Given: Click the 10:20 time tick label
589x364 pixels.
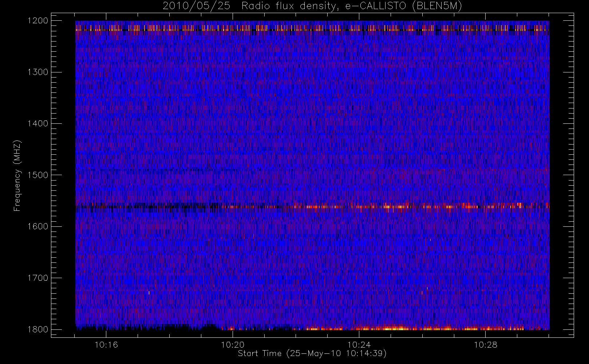Looking at the screenshot, I should (233, 345).
